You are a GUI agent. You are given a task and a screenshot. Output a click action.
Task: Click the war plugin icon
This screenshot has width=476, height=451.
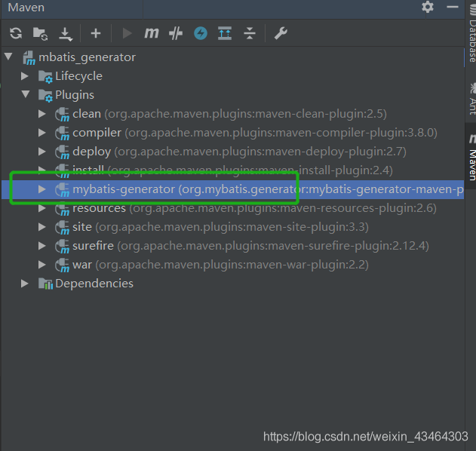point(62,265)
